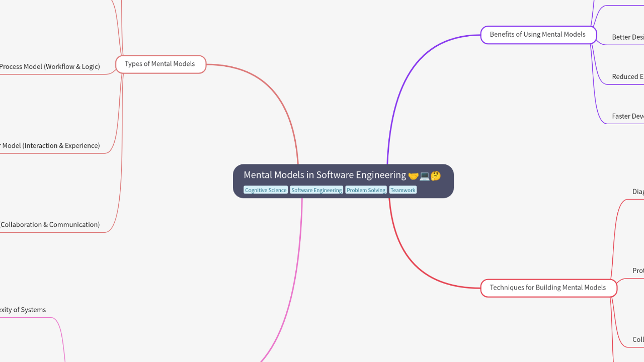
Task: Click the Teamwork tag
Action: coord(403,190)
